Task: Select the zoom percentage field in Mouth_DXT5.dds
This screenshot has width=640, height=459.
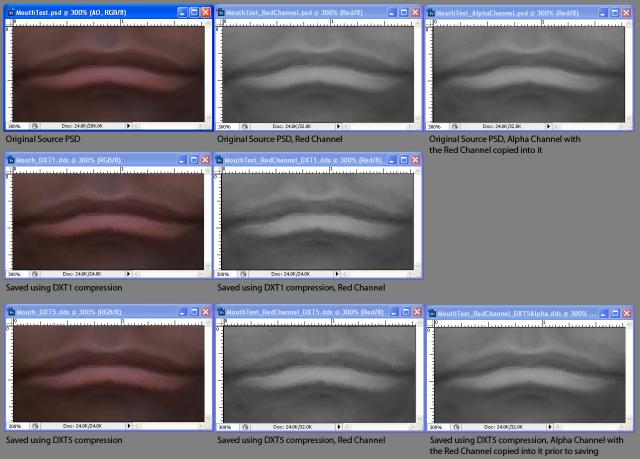Action: [14, 425]
